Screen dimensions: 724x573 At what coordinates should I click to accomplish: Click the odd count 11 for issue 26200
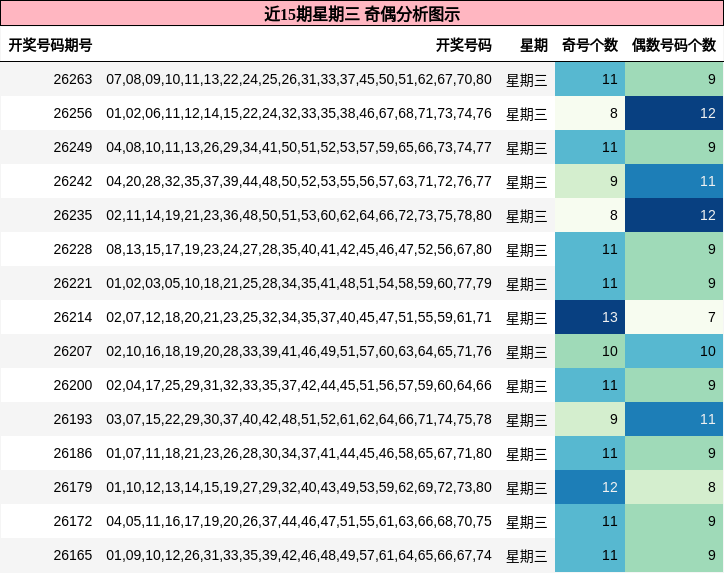(x=590, y=385)
